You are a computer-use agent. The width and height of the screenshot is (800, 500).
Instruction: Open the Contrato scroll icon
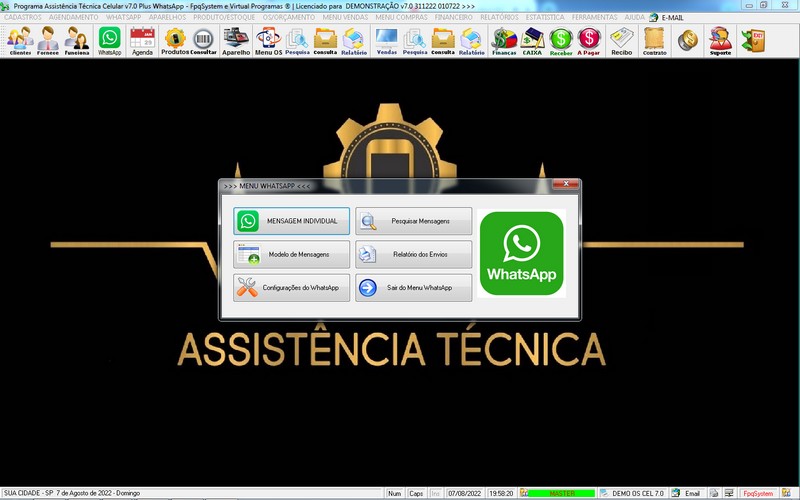pos(655,41)
